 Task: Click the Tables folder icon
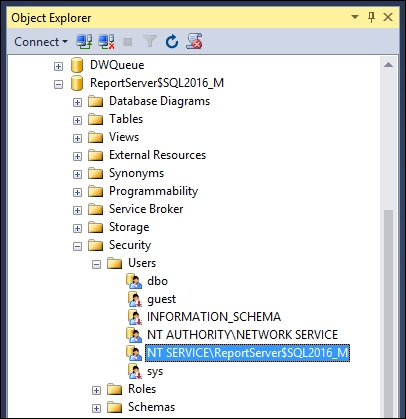tap(96, 119)
